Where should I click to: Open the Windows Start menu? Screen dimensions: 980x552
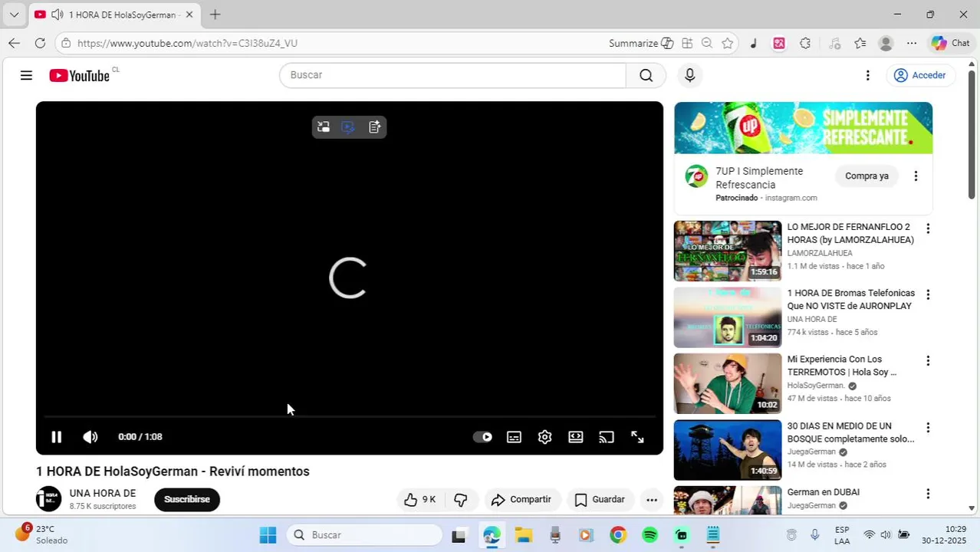coord(268,535)
